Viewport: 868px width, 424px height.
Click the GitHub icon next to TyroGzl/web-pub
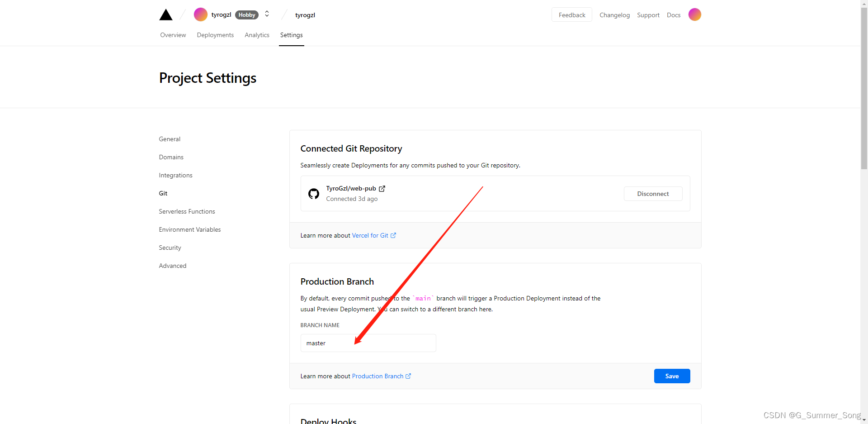click(314, 194)
